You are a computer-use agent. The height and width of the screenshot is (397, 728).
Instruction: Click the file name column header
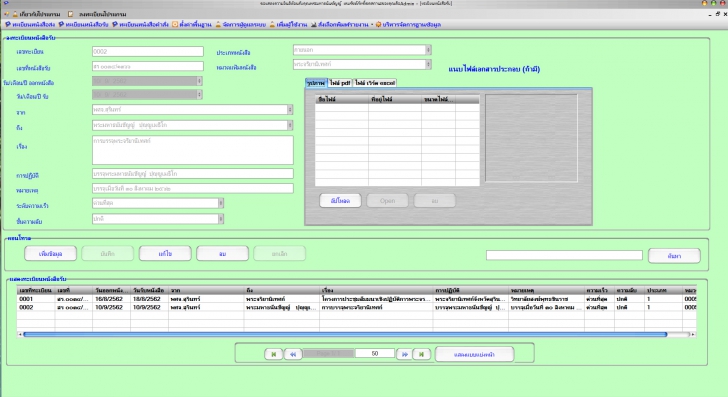342,99
